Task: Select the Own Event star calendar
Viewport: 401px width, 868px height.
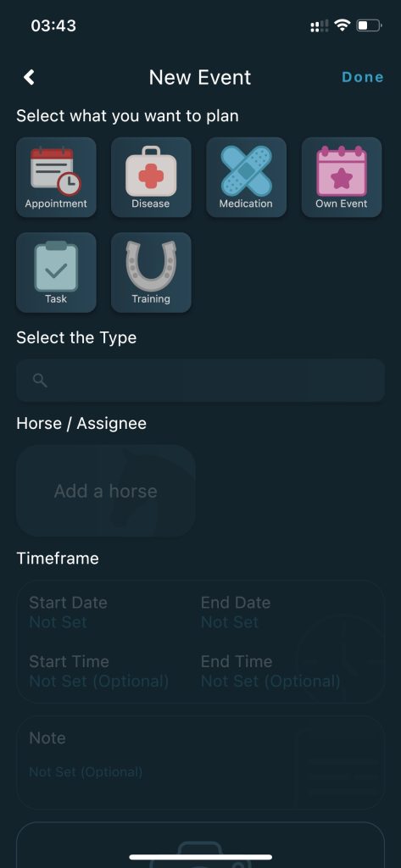Action: click(x=342, y=177)
